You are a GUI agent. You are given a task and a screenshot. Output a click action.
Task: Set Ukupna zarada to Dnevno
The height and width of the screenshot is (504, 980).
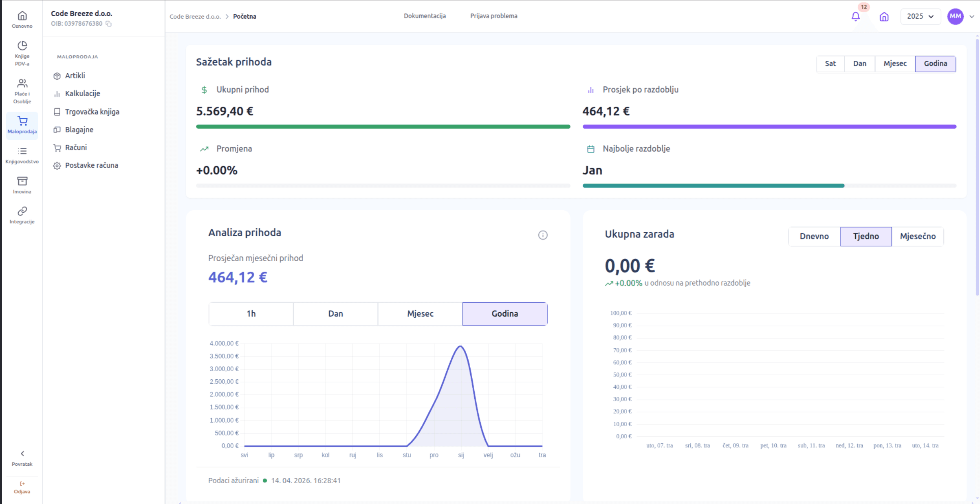814,236
